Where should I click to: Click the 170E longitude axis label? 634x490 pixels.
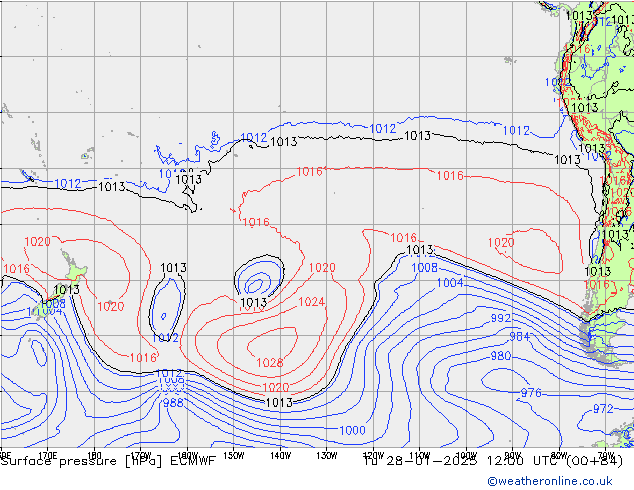tap(48, 456)
